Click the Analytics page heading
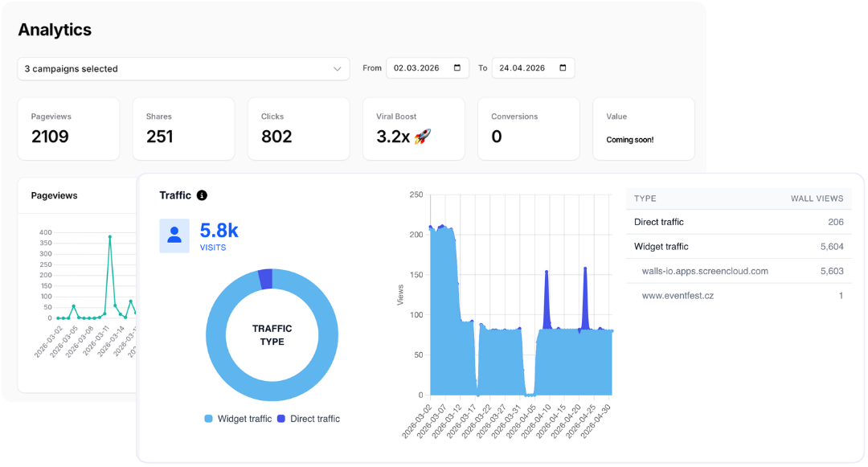Viewport: 868px width, 467px height. coord(55,30)
